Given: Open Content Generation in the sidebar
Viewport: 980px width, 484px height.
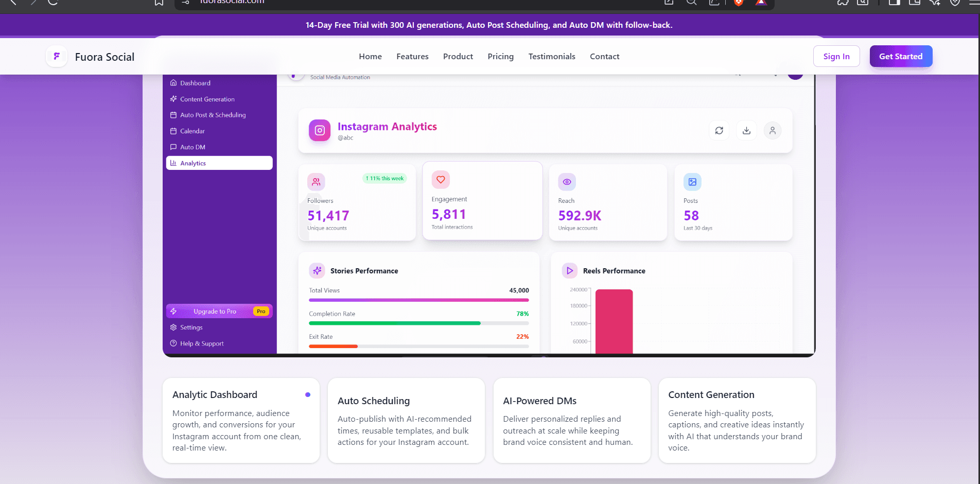Looking at the screenshot, I should [219, 99].
